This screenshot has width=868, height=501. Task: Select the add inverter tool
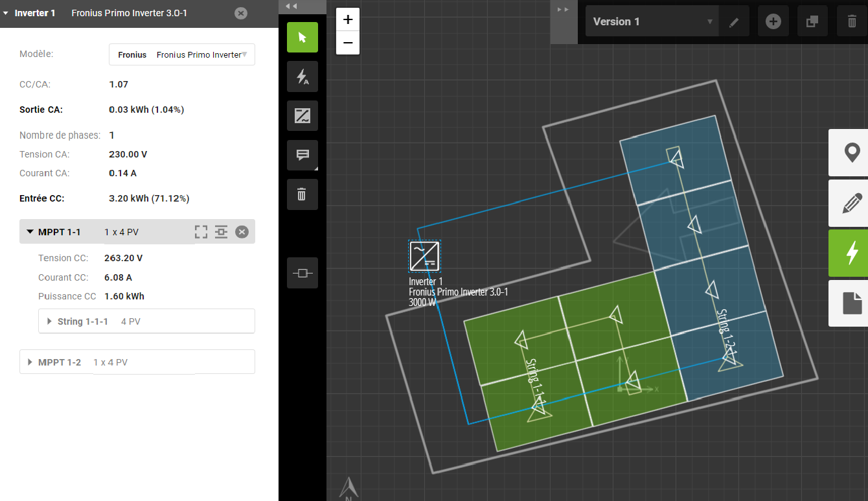click(x=303, y=116)
